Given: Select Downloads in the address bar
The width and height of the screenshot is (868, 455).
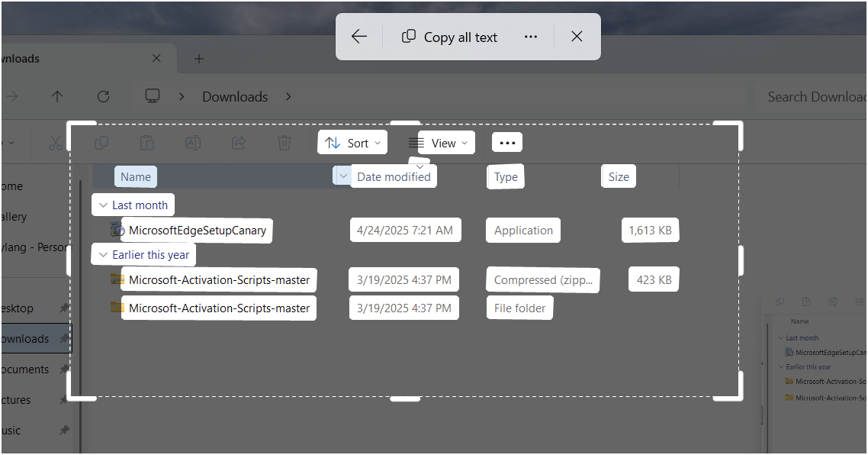Looking at the screenshot, I should tap(235, 96).
